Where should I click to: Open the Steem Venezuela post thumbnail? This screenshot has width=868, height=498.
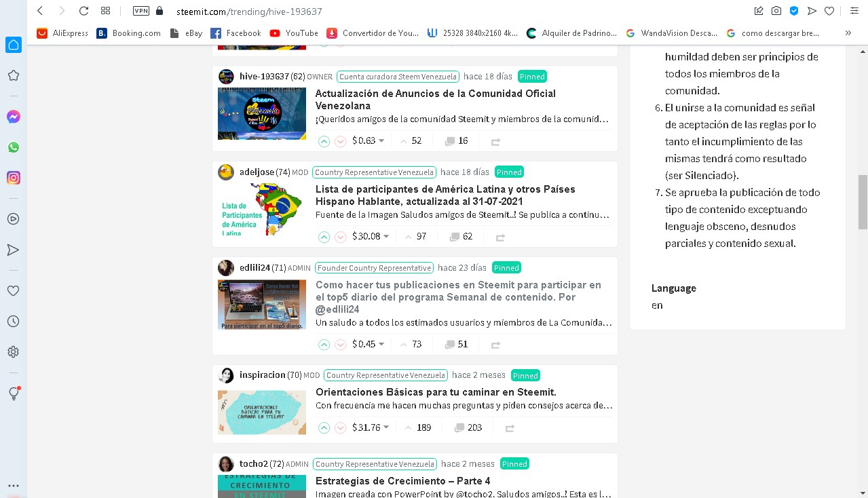point(262,113)
